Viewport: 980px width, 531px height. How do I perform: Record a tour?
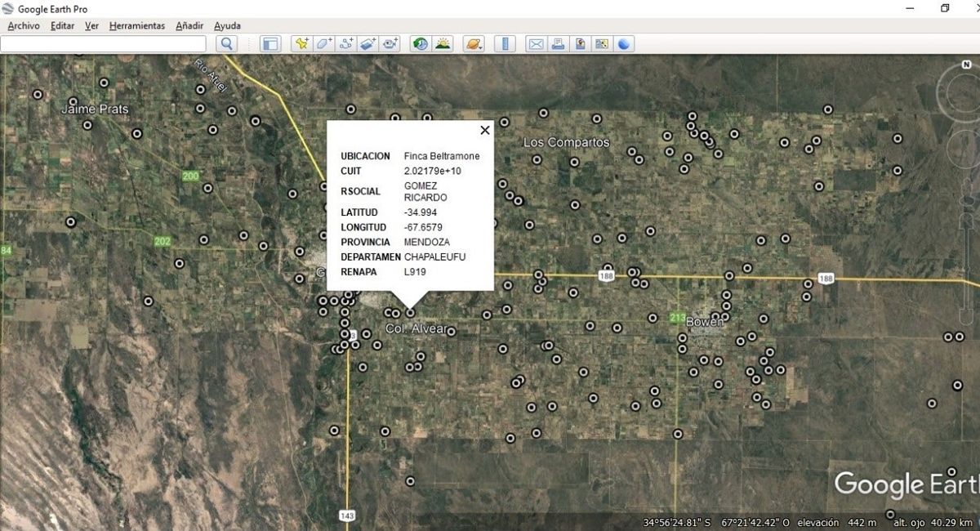[390, 44]
